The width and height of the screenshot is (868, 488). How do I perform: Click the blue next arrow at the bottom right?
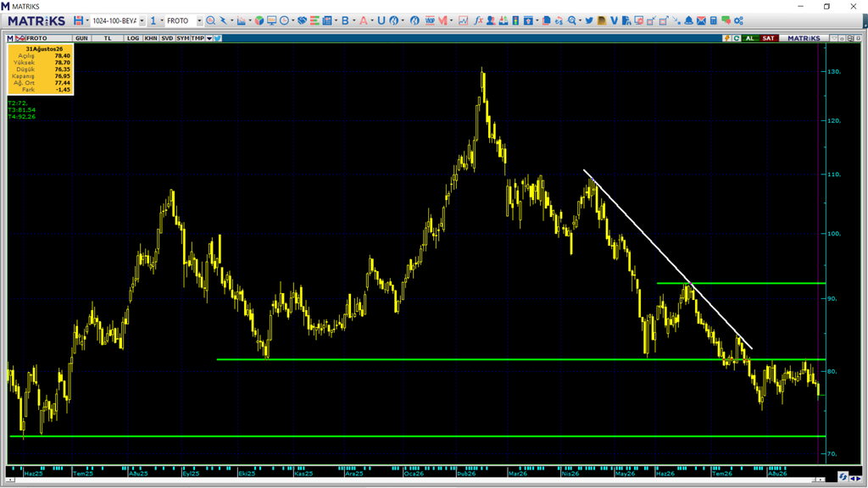point(859,479)
